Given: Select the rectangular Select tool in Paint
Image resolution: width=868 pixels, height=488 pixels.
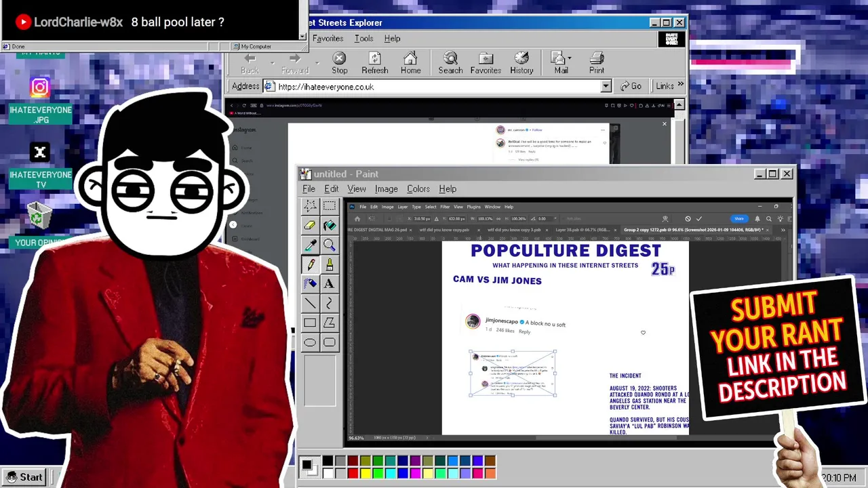Looking at the screenshot, I should (x=330, y=205).
